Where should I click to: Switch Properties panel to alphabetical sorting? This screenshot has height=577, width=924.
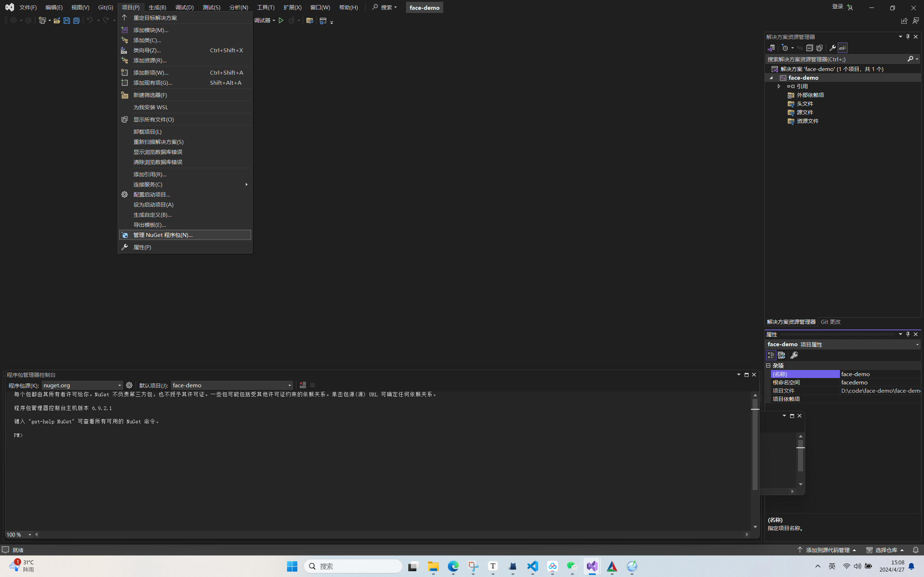point(781,355)
